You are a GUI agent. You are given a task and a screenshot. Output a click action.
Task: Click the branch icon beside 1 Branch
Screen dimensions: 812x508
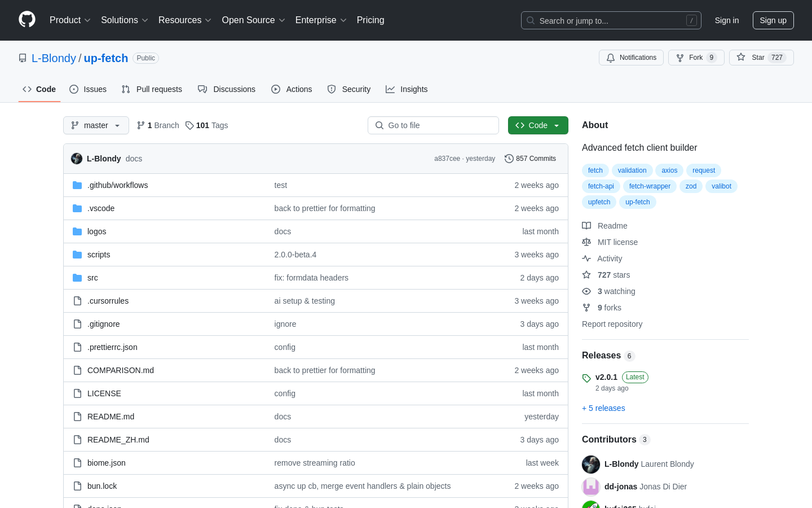click(x=141, y=125)
